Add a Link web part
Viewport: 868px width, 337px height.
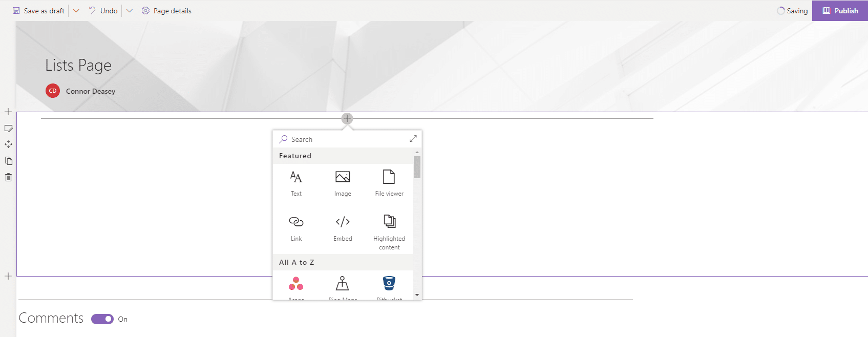[x=296, y=228]
